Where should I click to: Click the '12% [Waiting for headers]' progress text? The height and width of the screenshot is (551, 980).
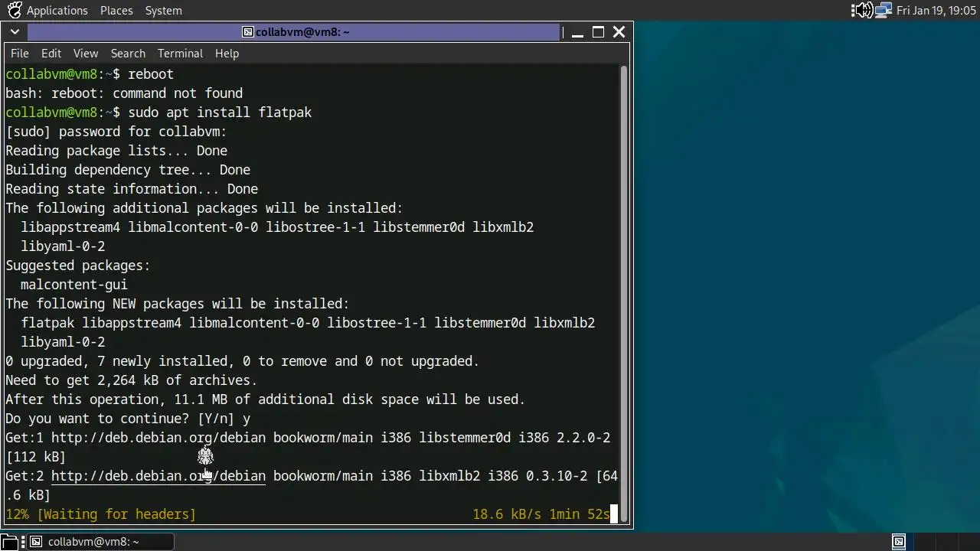100,514
